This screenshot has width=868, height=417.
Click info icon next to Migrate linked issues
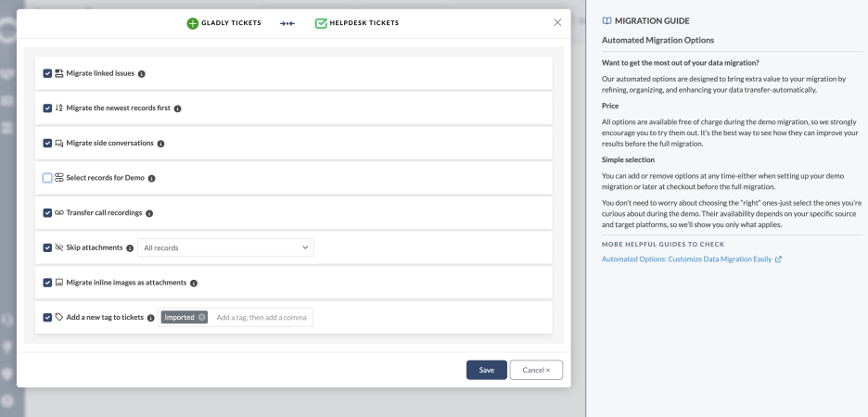coord(142,74)
